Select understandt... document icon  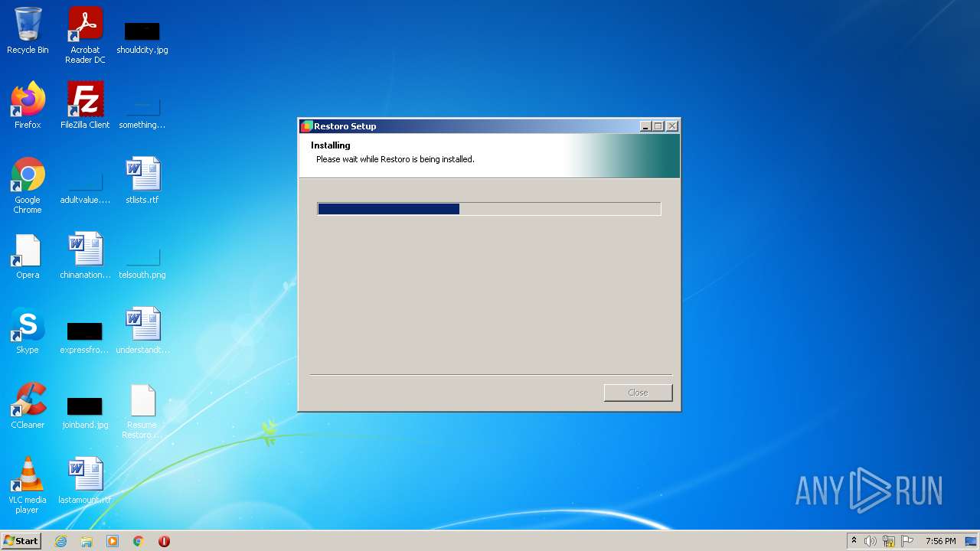point(142,331)
